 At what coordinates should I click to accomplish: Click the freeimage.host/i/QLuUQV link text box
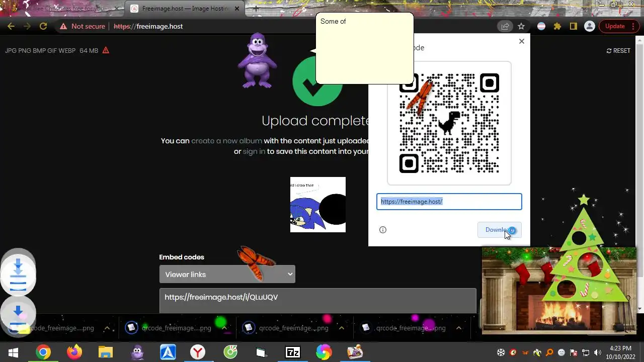click(x=317, y=301)
